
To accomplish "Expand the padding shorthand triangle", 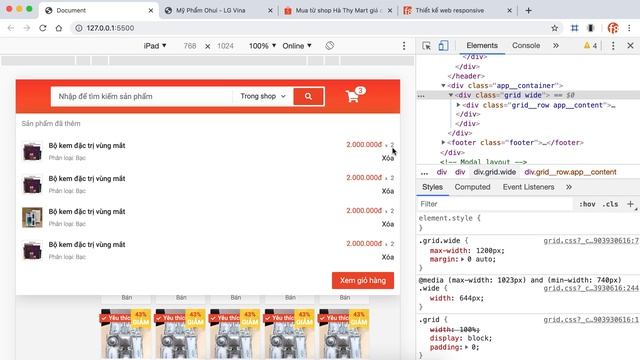I will point(467,347).
